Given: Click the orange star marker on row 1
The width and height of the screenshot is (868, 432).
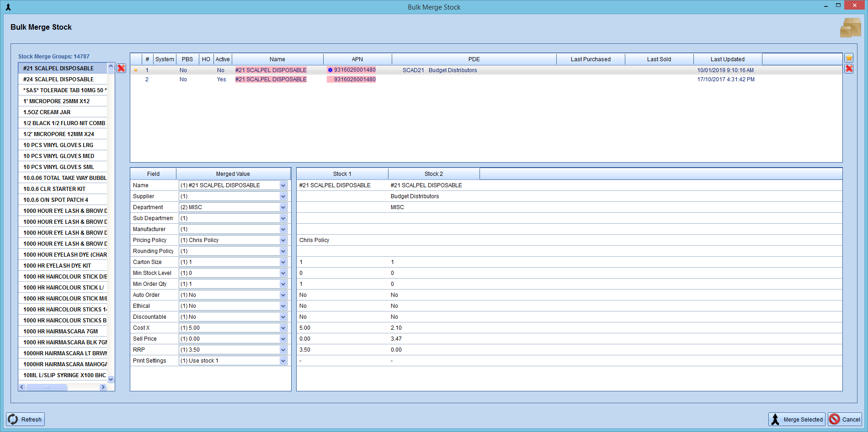Looking at the screenshot, I should (x=136, y=70).
